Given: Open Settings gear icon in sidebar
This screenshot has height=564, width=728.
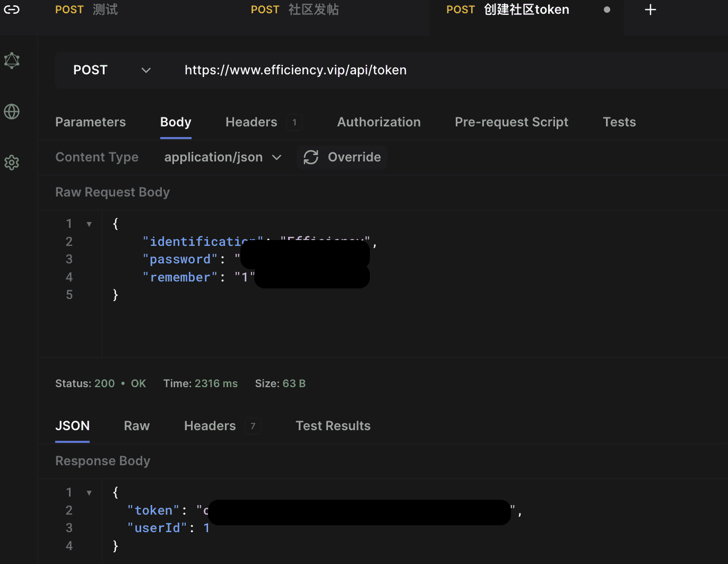Looking at the screenshot, I should (x=12, y=163).
